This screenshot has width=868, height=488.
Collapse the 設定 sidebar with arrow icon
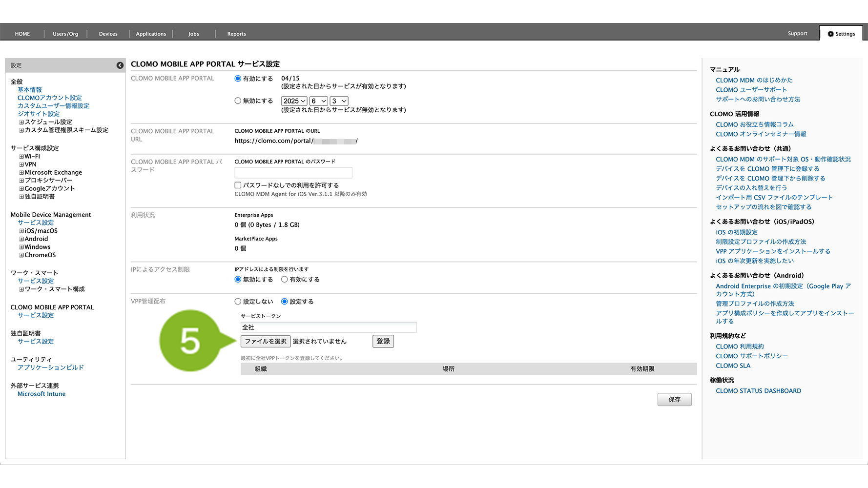pyautogui.click(x=120, y=65)
